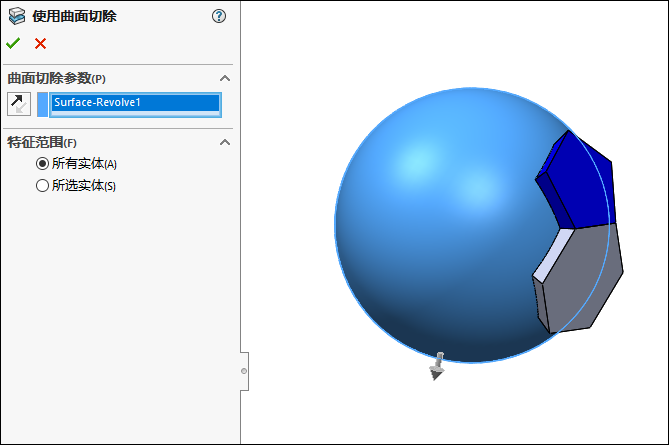Viewport: 669px width, 445px height.
Task: Collapse the 曲面切除参数 section
Action: point(225,78)
